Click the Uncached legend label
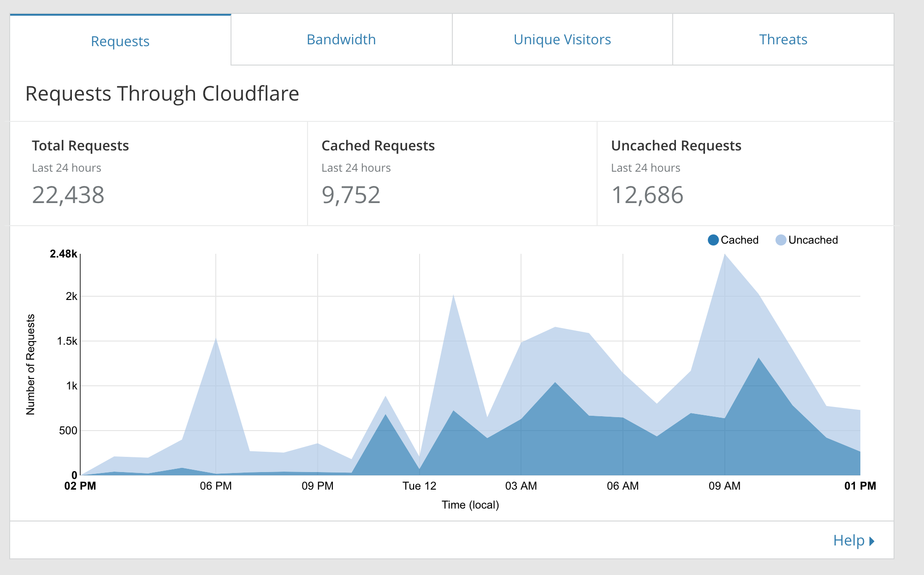924x575 pixels. (x=813, y=240)
